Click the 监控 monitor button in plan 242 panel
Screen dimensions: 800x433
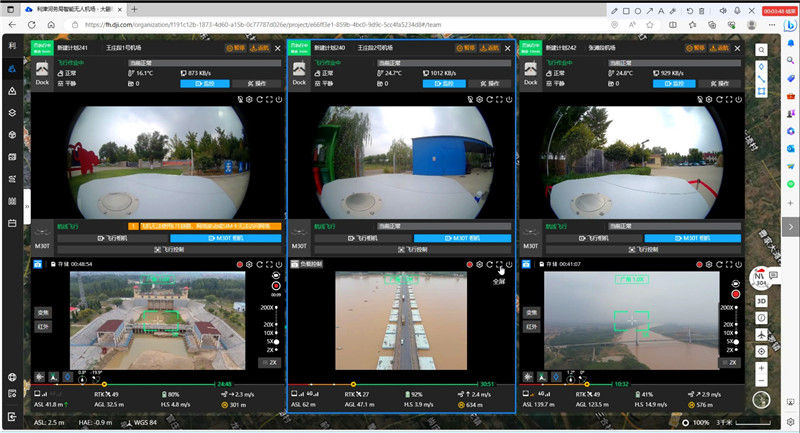tap(674, 84)
